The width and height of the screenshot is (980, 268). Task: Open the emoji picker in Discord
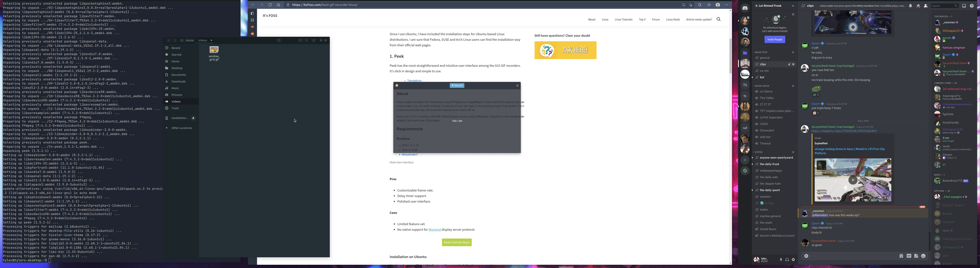click(x=923, y=256)
